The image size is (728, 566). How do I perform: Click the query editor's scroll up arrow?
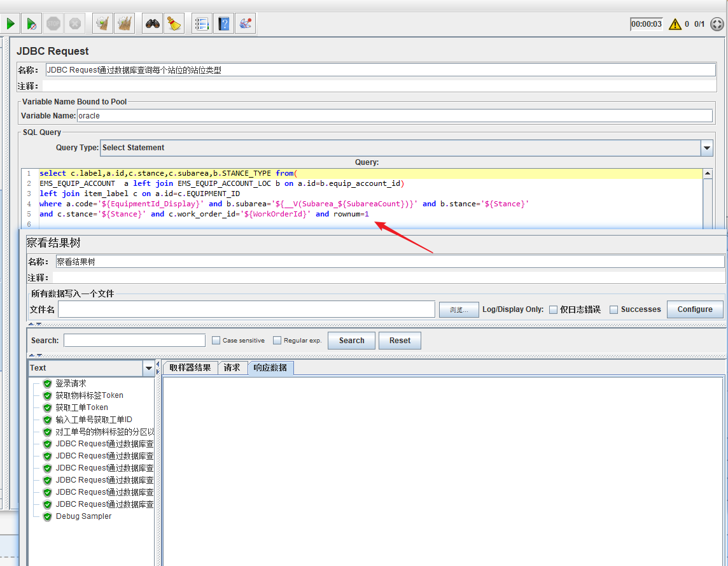(708, 173)
